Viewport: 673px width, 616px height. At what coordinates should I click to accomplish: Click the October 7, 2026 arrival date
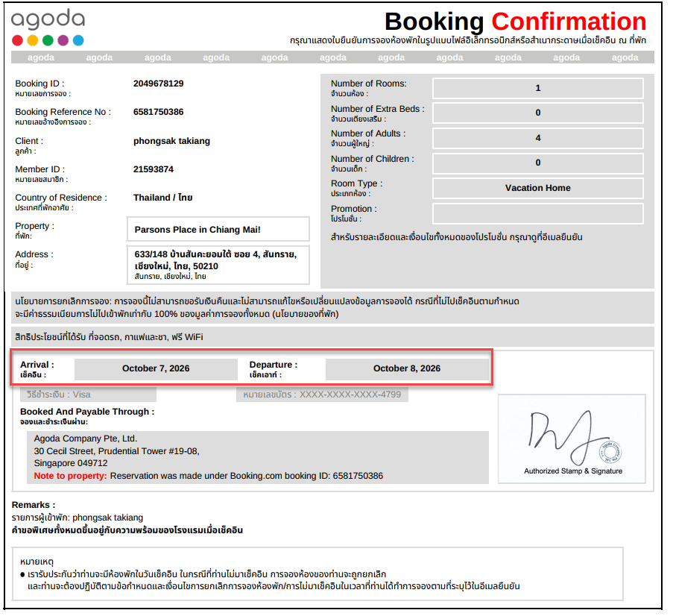click(x=156, y=368)
